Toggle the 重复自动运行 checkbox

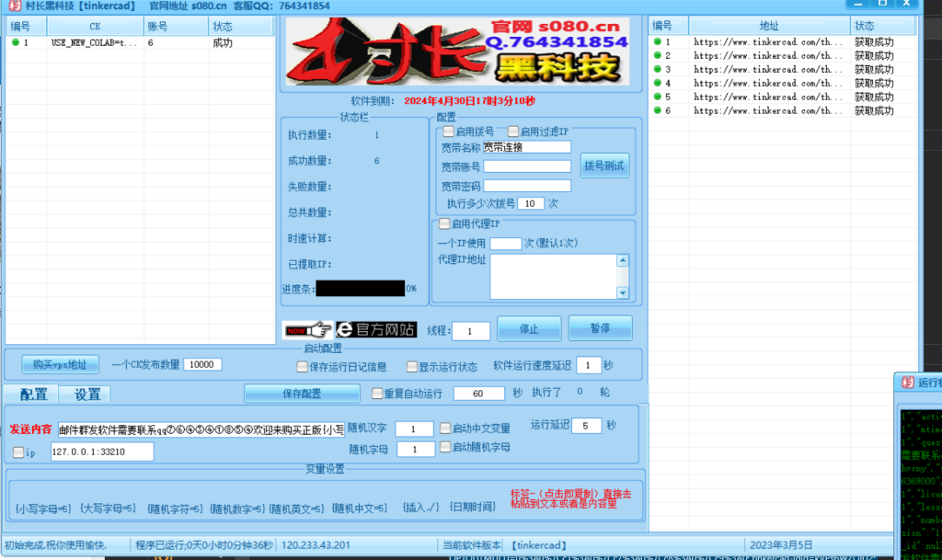(x=376, y=393)
